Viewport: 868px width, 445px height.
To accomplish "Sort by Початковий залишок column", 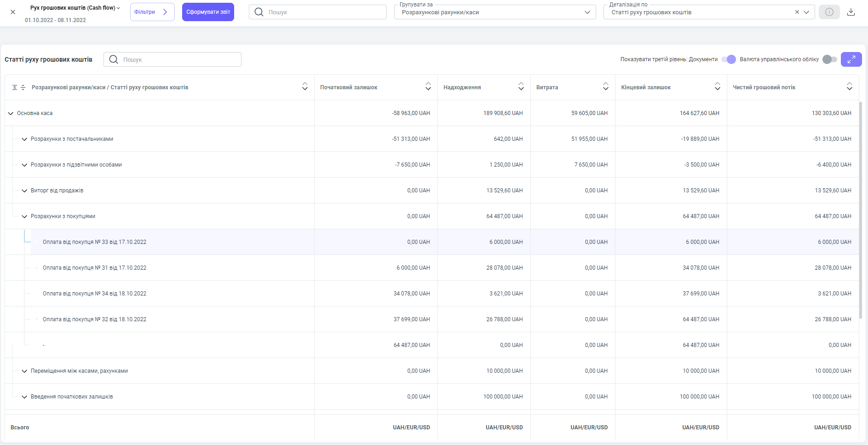I will click(428, 87).
